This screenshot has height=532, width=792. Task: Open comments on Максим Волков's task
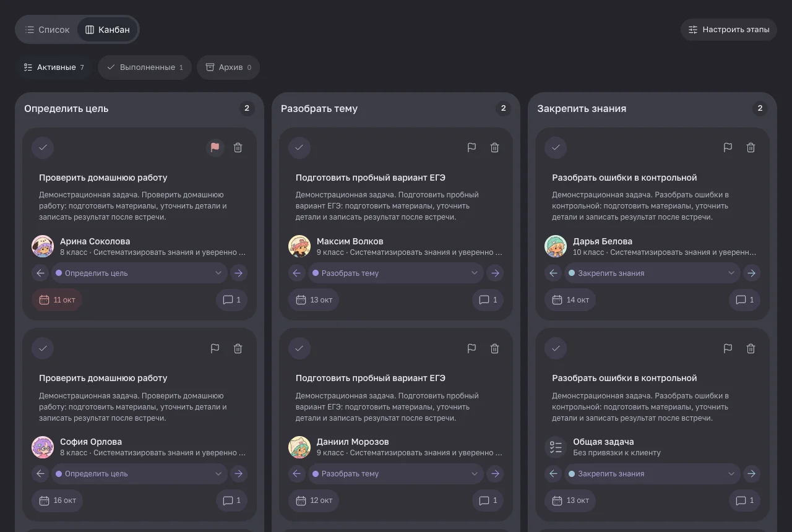point(488,300)
